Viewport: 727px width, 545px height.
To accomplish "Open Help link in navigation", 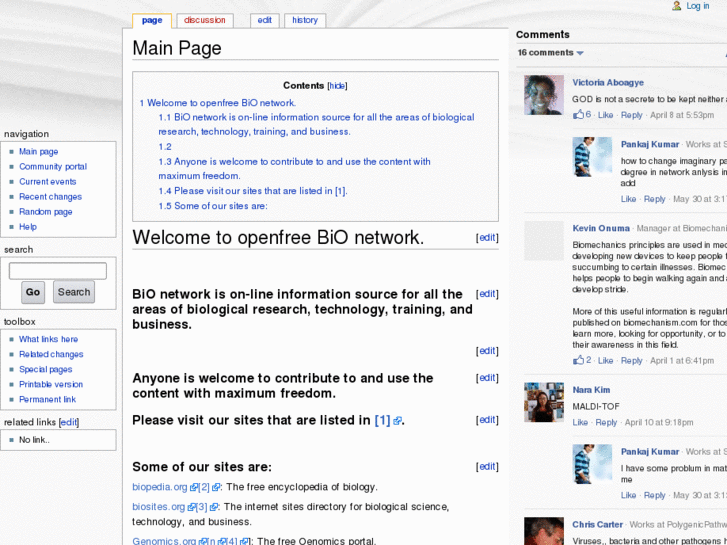I will (28, 227).
